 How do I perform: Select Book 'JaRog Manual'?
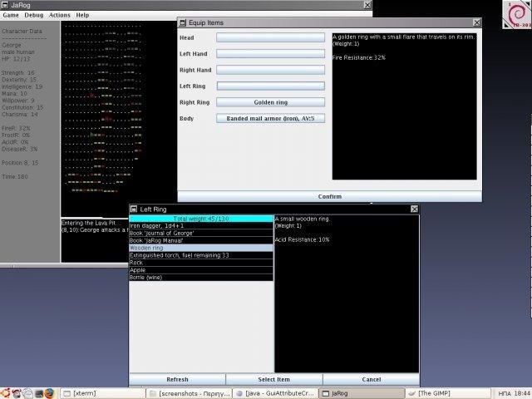pyautogui.click(x=201, y=240)
